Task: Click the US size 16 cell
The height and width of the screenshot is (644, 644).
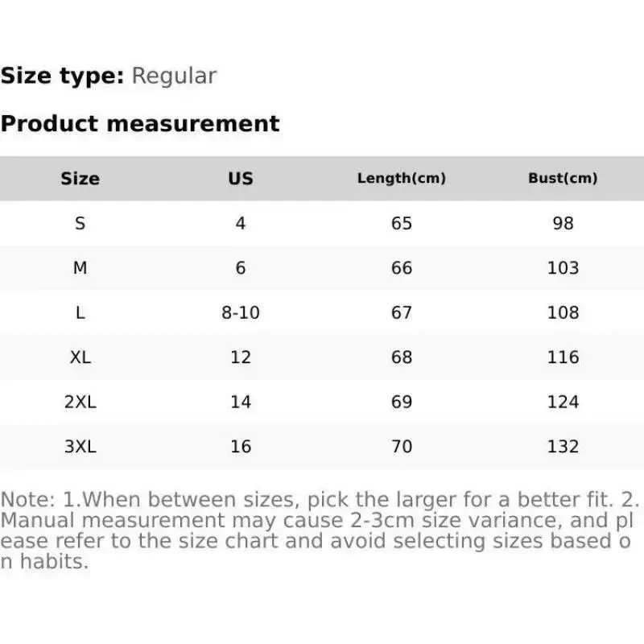Action: click(x=240, y=446)
